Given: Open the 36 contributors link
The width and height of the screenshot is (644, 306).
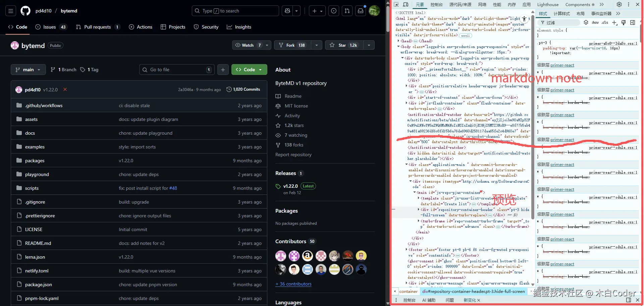Looking at the screenshot, I should pos(293,284).
